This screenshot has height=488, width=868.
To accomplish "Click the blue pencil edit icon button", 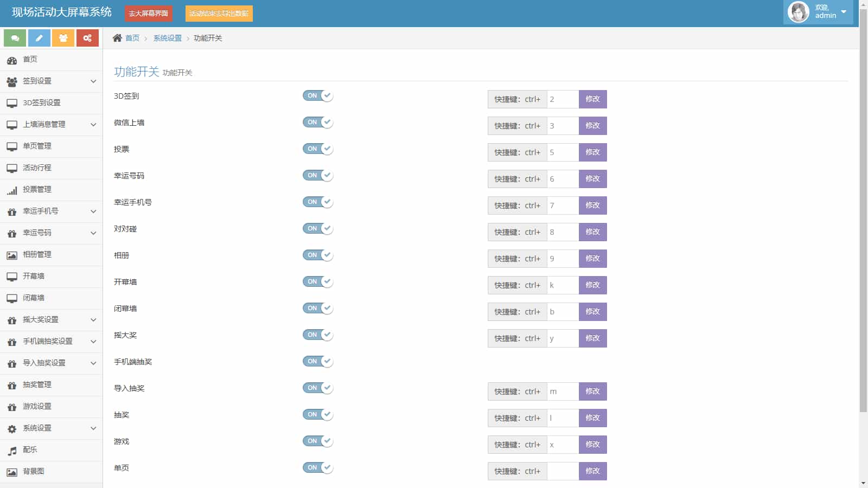I will coord(39,38).
